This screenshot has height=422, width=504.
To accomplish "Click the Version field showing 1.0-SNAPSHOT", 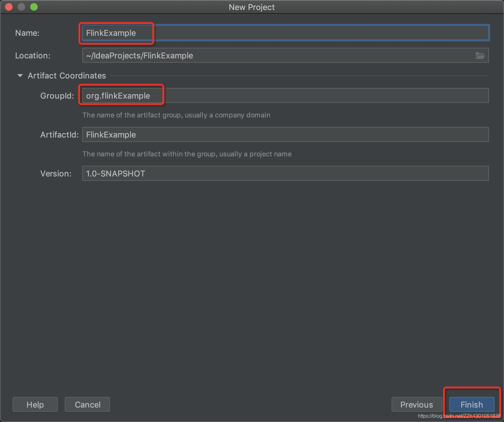I will 285,173.
